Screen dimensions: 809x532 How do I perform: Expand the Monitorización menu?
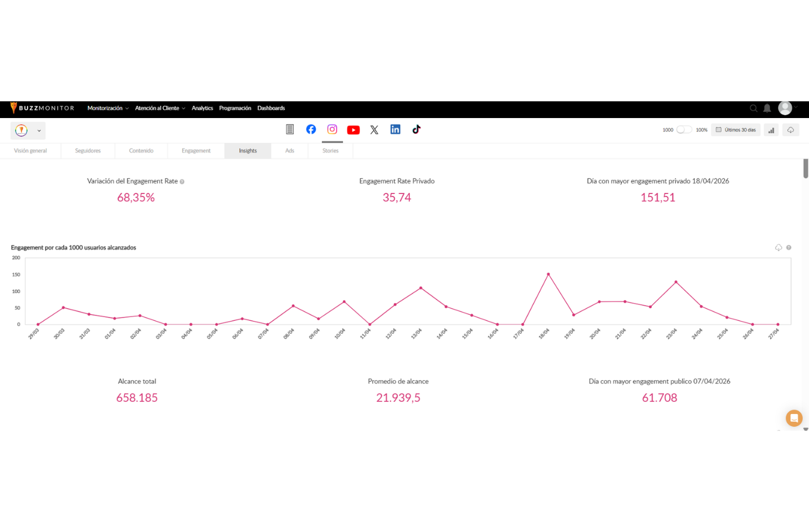coord(107,108)
